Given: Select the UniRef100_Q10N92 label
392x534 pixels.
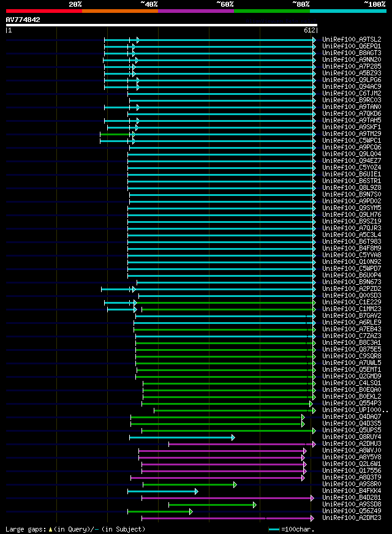Looking at the screenshot, I should tap(352, 262).
